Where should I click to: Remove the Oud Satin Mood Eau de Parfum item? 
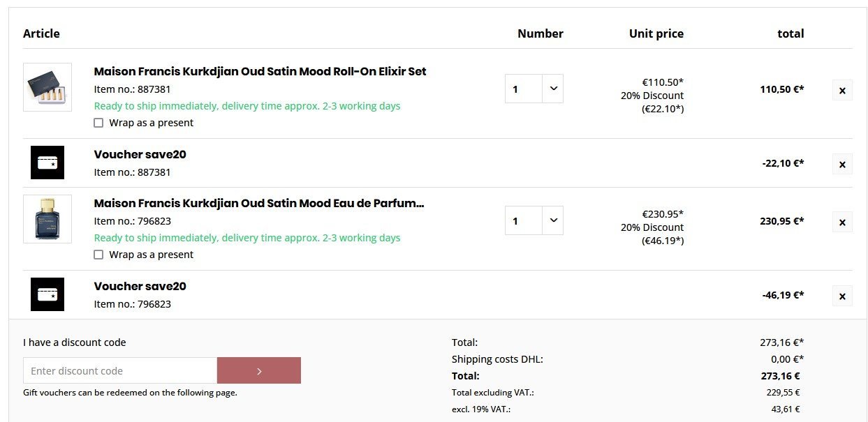(x=842, y=222)
